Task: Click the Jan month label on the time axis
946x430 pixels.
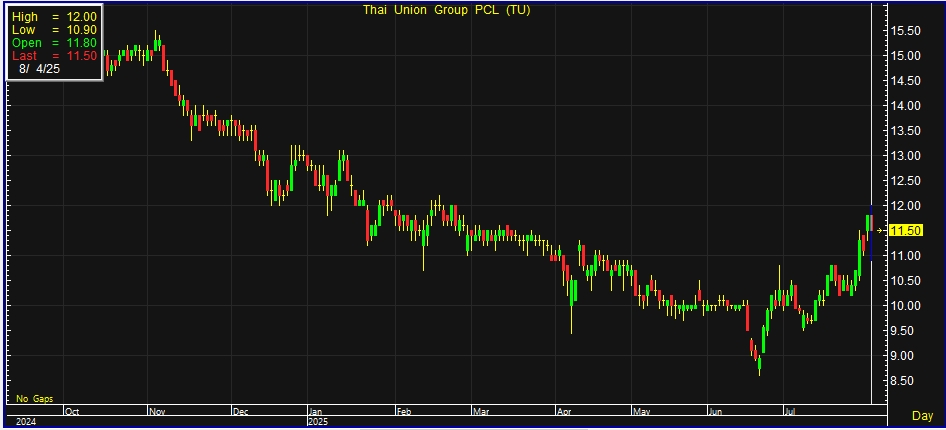Action: [x=316, y=412]
